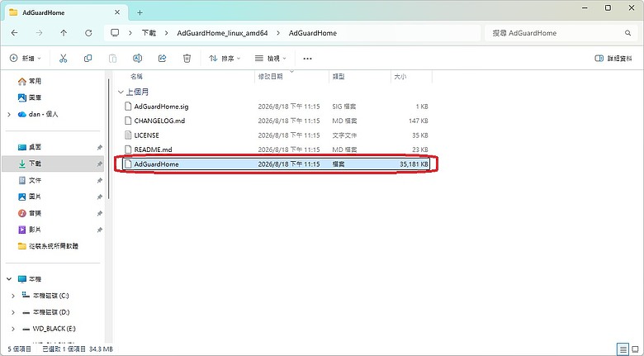Open the 從裝系統所需軟體 folder

tap(48, 246)
